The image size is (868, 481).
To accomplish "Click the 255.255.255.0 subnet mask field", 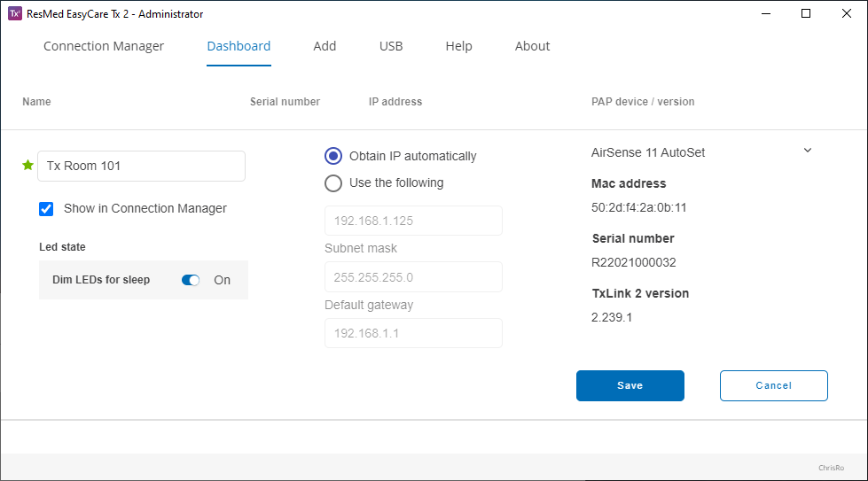I will pos(413,277).
